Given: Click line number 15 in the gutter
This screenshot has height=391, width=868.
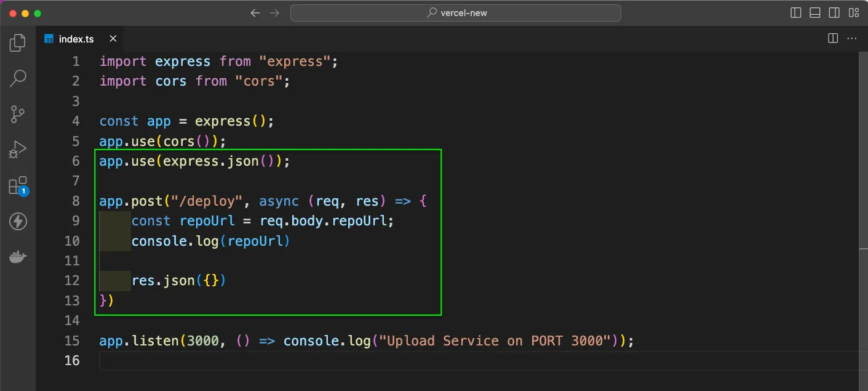Looking at the screenshot, I should tap(72, 341).
